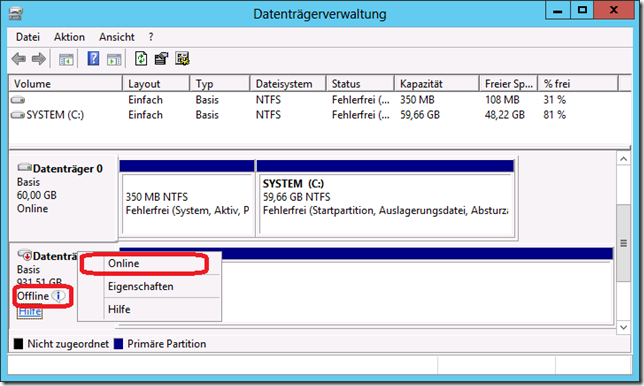Click the disk pane scrollbar thumb
This screenshot has width=644, height=386.
[x=623, y=243]
